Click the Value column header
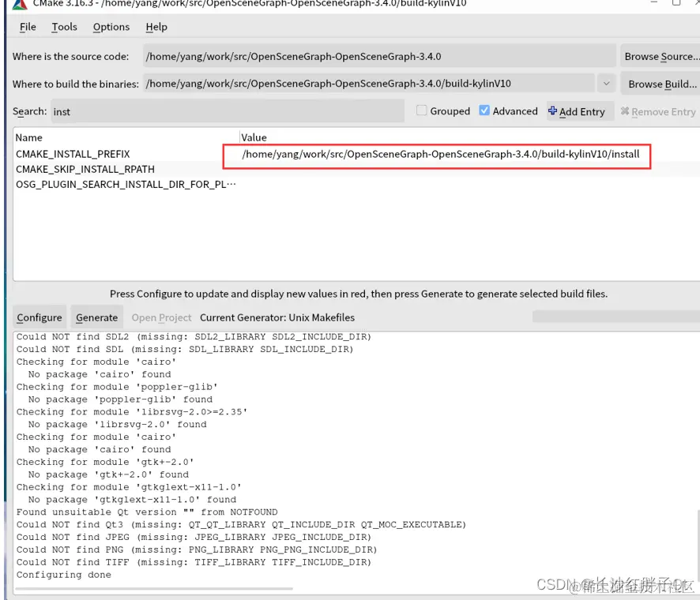 point(254,137)
